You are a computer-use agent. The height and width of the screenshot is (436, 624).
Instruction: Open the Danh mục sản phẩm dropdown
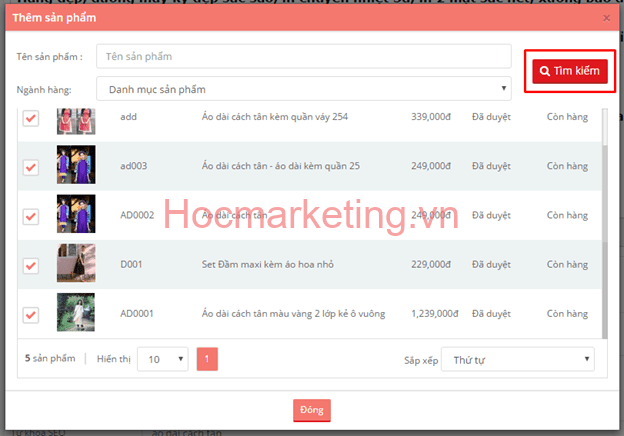(x=303, y=89)
